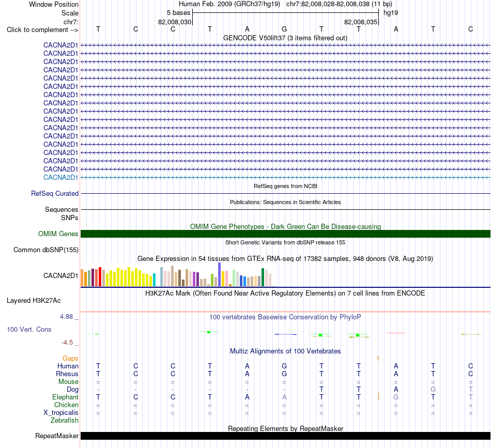
Task: Click the -4.5 PhyloP scale value
Action: [67, 343]
